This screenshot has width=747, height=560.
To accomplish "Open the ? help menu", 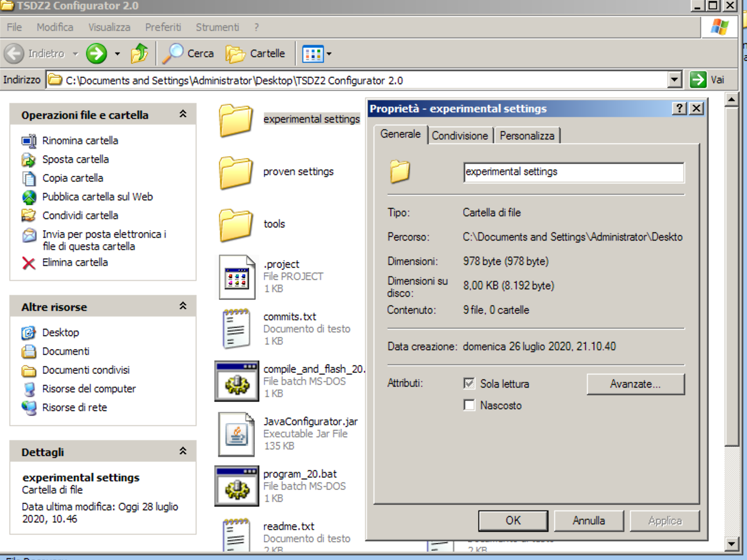I will (x=256, y=27).
